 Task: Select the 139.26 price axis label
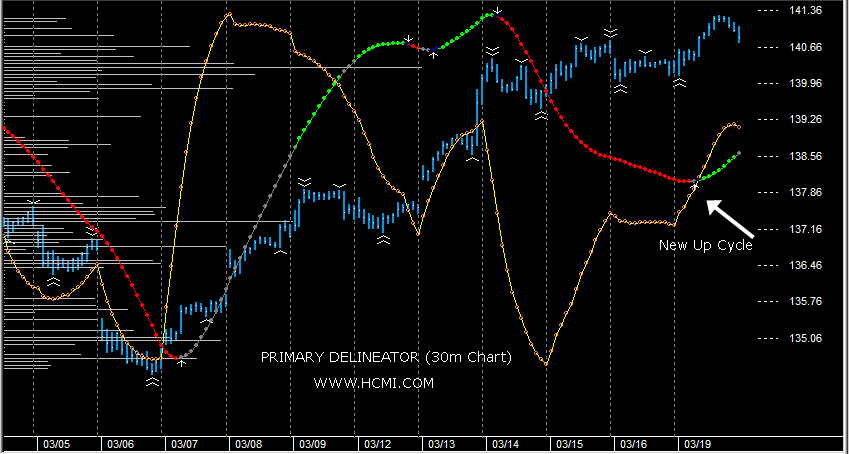click(x=805, y=119)
